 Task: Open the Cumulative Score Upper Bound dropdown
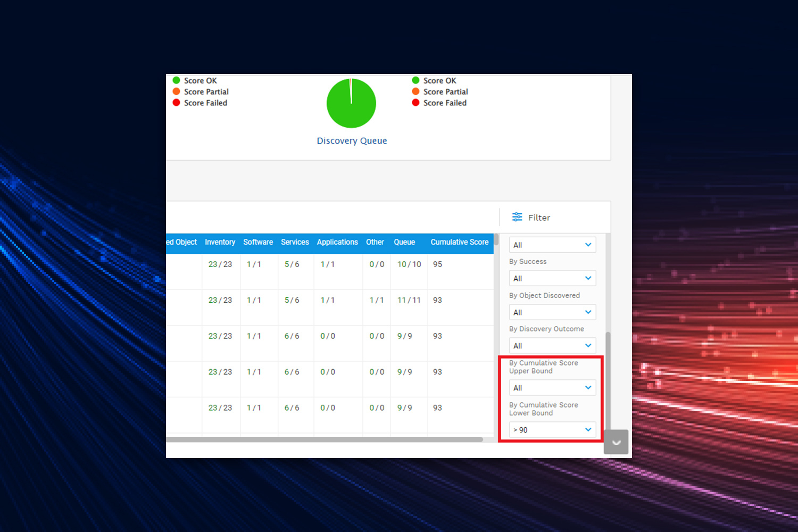(552, 387)
